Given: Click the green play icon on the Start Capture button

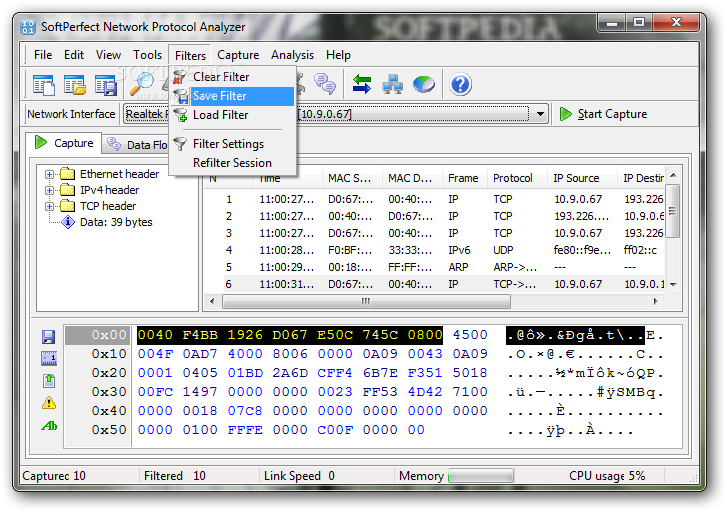Looking at the screenshot, I should click(566, 114).
